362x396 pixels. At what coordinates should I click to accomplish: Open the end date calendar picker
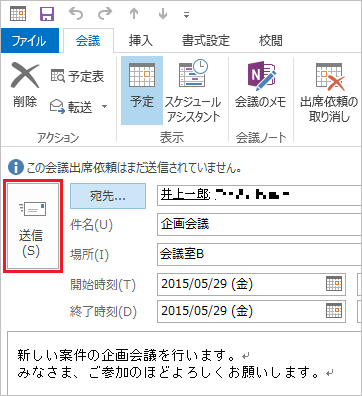point(334,311)
